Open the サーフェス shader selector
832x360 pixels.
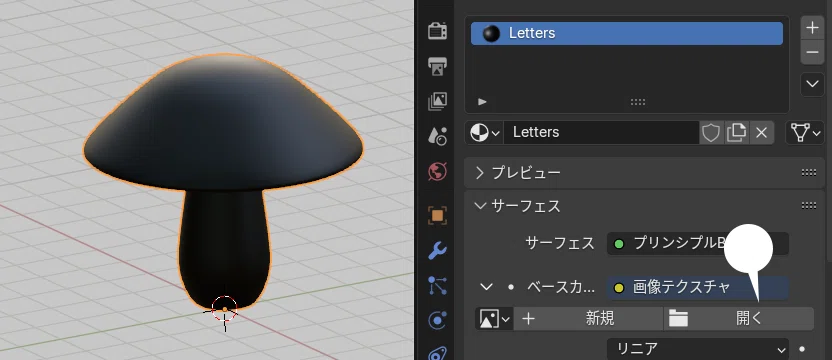(697, 244)
